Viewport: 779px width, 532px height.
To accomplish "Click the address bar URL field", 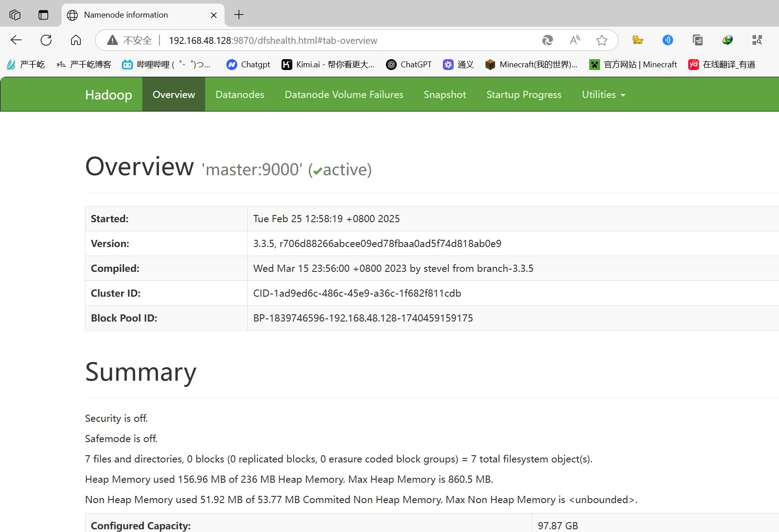I will pos(316,40).
